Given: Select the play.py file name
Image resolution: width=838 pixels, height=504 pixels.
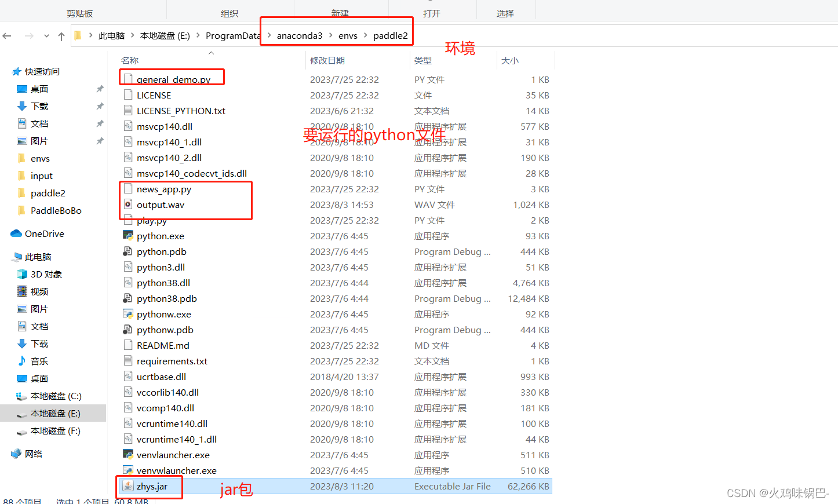Looking at the screenshot, I should [x=152, y=220].
